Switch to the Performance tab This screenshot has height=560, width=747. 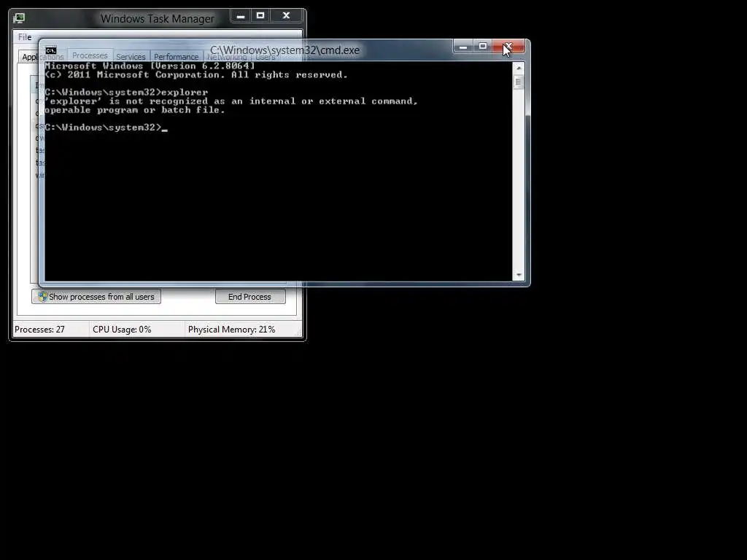176,57
